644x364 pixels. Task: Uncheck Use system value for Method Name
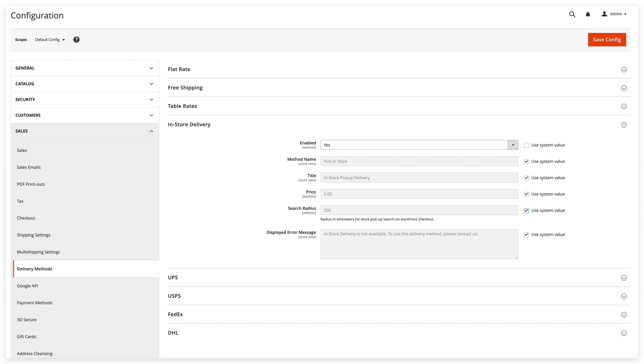(526, 162)
